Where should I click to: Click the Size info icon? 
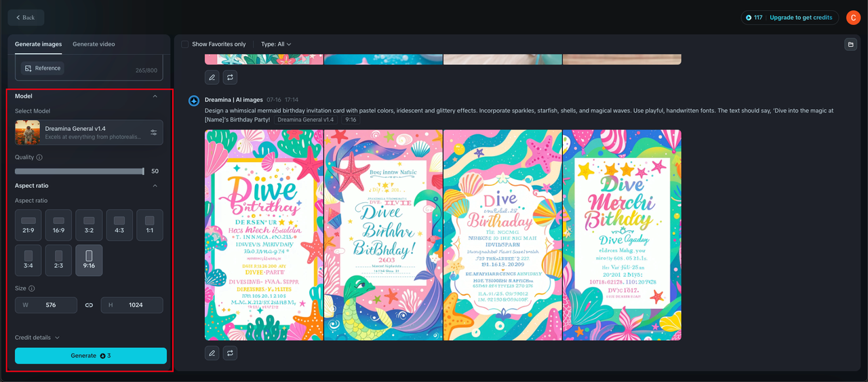[32, 288]
